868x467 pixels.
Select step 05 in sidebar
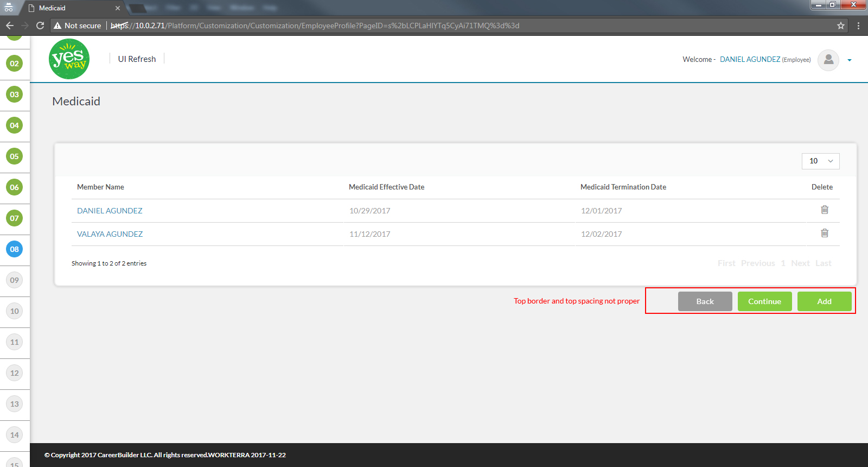[15, 156]
